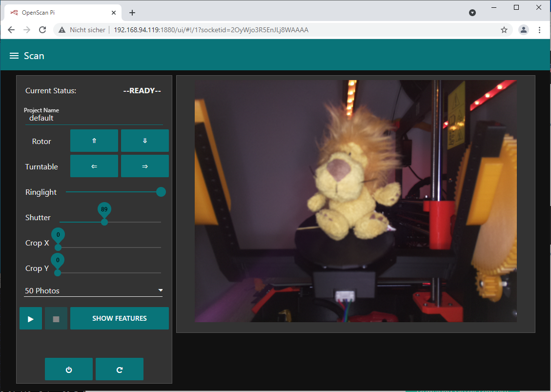The height and width of the screenshot is (392, 551).
Task: Start the scan with play button
Action: [31, 318]
